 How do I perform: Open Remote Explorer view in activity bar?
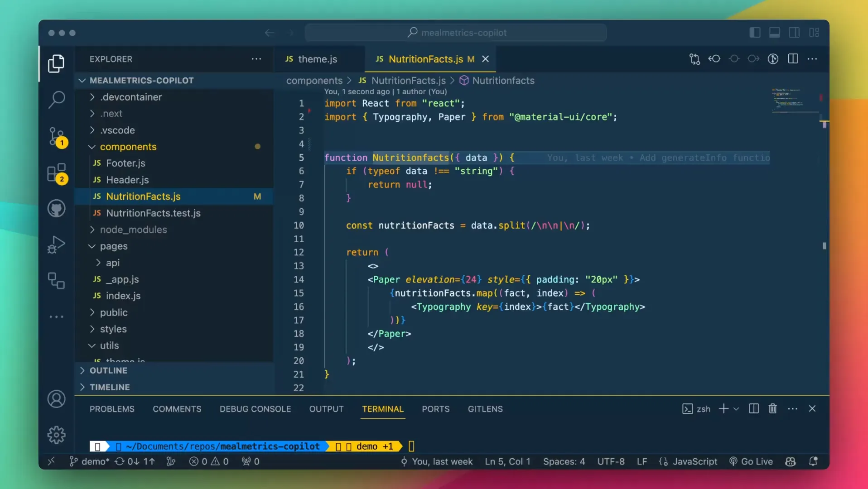(56, 281)
